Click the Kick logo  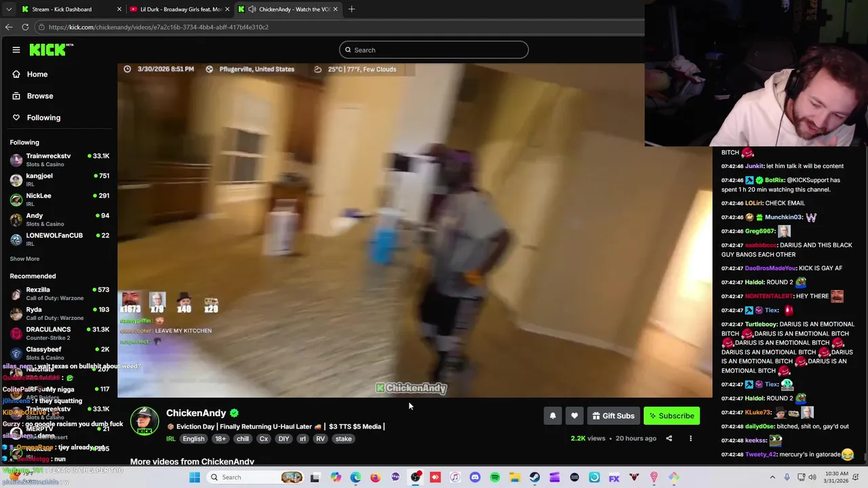click(51, 49)
